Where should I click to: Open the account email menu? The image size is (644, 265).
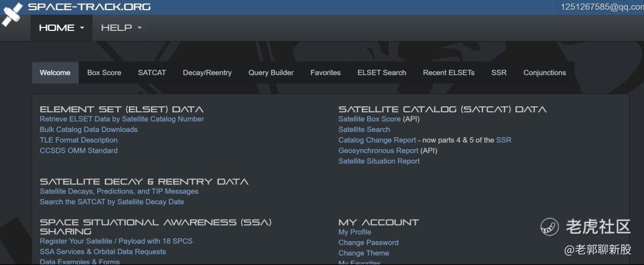[x=601, y=7]
